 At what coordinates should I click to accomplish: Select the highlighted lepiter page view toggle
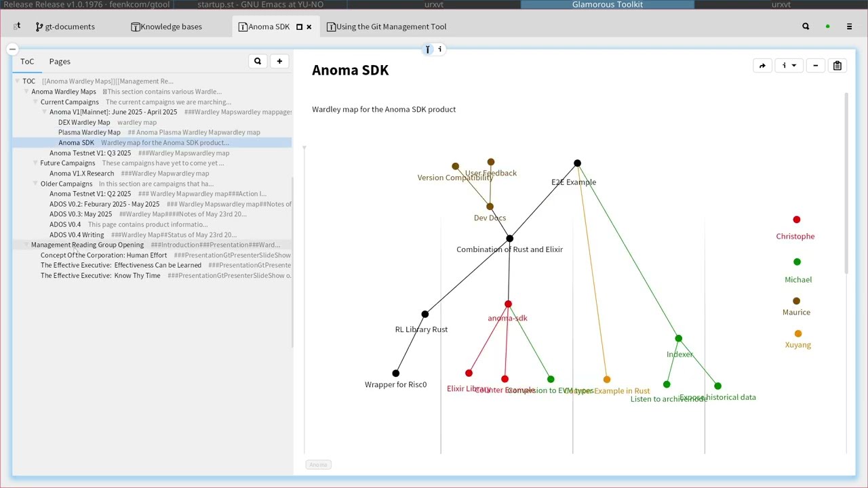click(428, 49)
